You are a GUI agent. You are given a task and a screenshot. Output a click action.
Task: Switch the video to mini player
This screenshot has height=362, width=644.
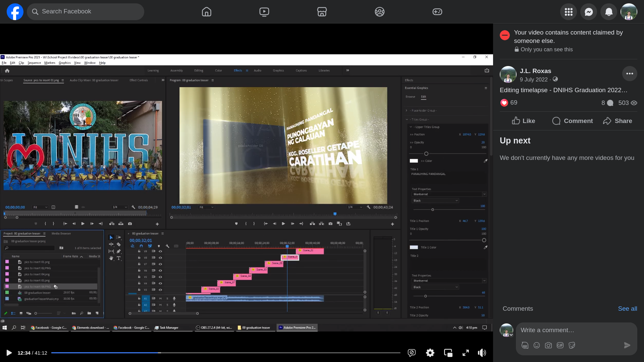[448, 353]
